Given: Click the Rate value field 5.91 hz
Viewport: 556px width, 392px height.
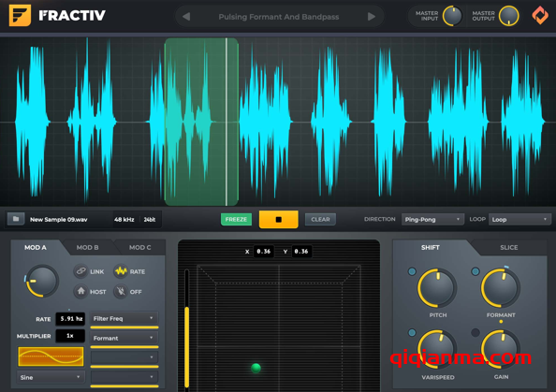Looking at the screenshot, I should coord(70,319).
